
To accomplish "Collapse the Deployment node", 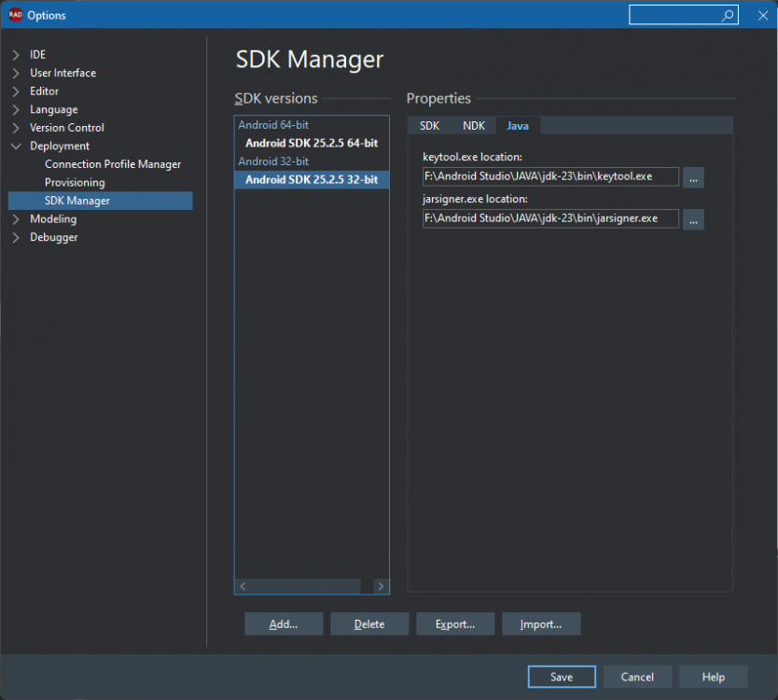I will (16, 146).
